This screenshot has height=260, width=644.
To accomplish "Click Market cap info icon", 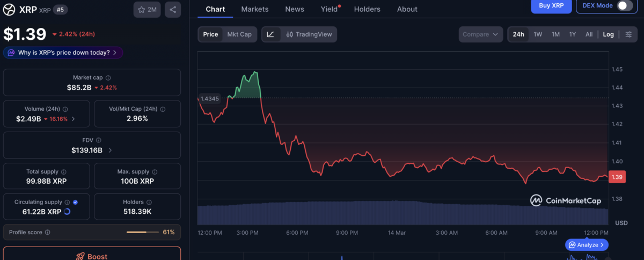I will click(x=108, y=78).
